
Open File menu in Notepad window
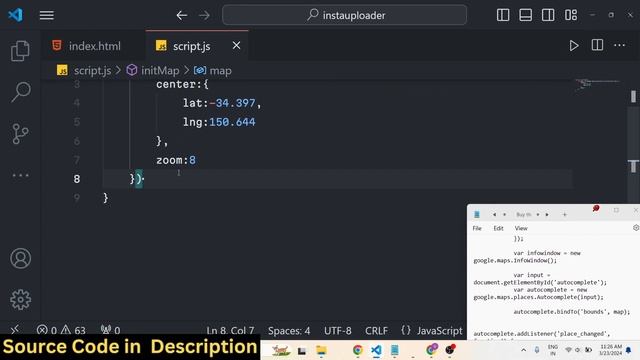pyautogui.click(x=477, y=228)
